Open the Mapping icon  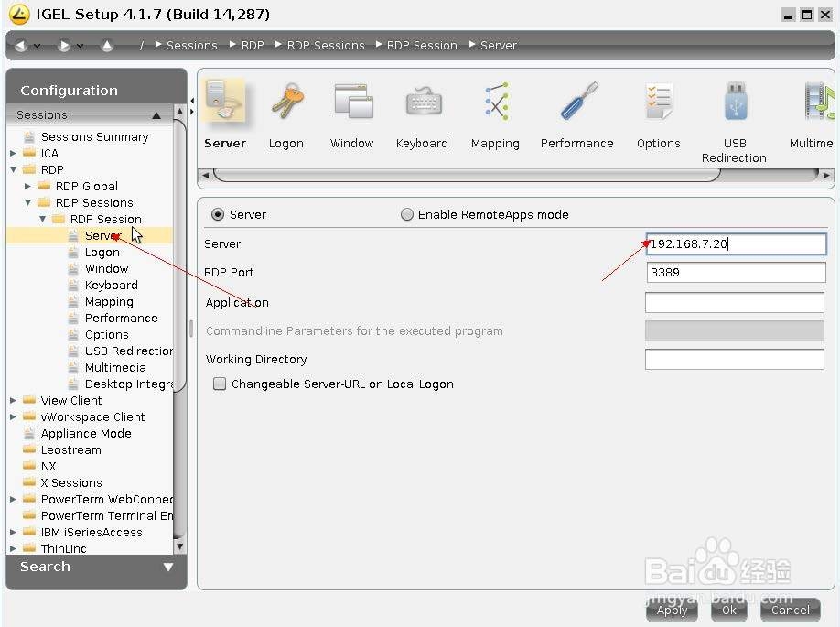point(497,101)
